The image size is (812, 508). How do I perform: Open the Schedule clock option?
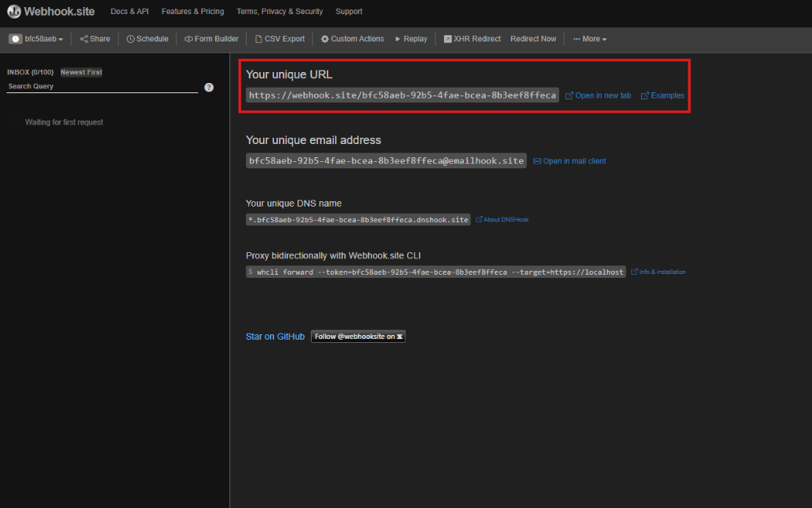(x=131, y=39)
